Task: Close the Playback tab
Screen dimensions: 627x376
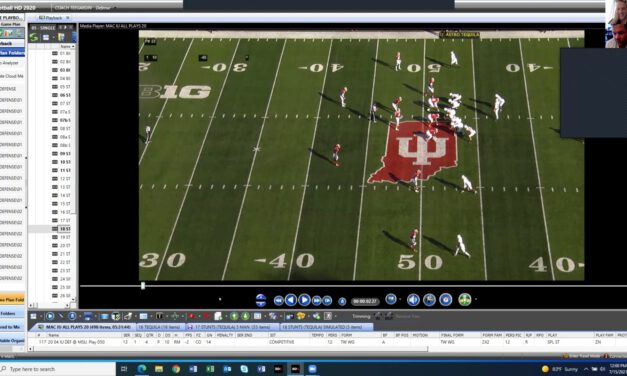Action: pyautogui.click(x=68, y=18)
